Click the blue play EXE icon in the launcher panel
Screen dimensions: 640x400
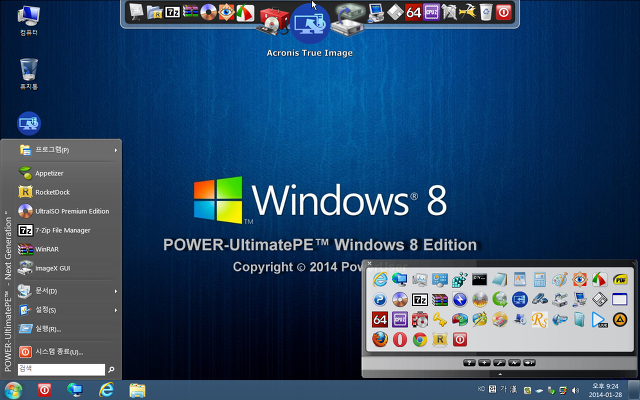pos(600,320)
